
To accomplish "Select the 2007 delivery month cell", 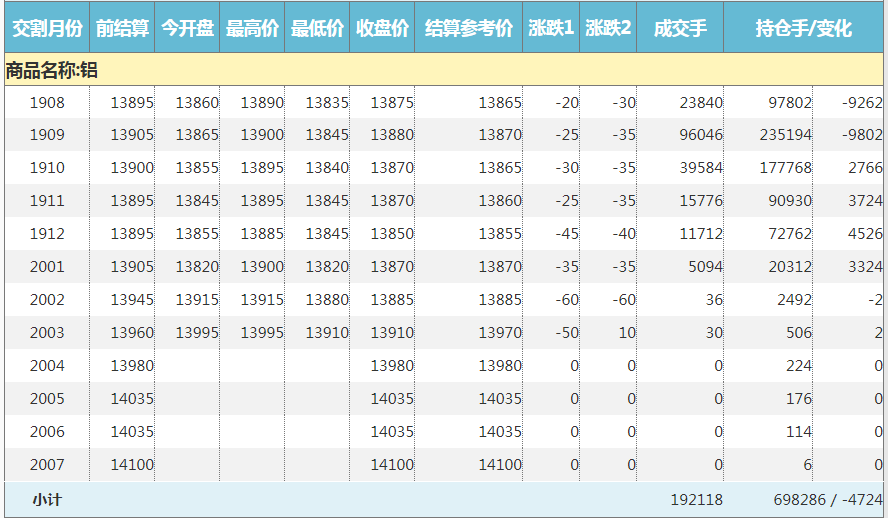I will pos(47,465).
